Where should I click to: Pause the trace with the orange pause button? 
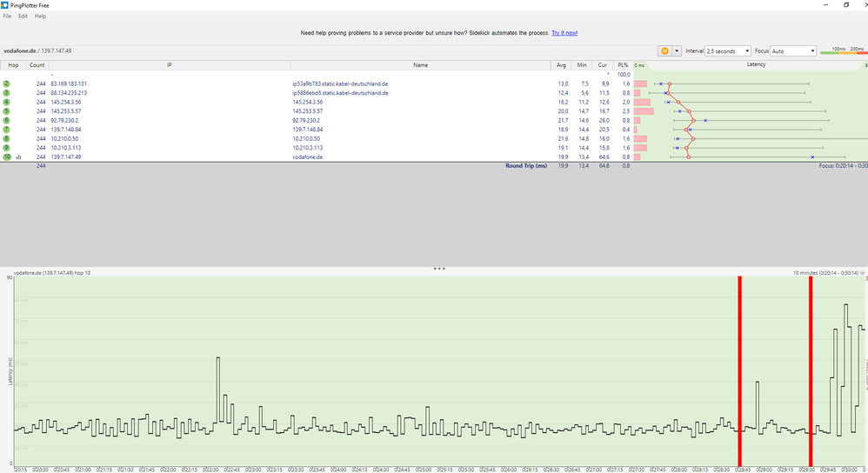pos(664,51)
